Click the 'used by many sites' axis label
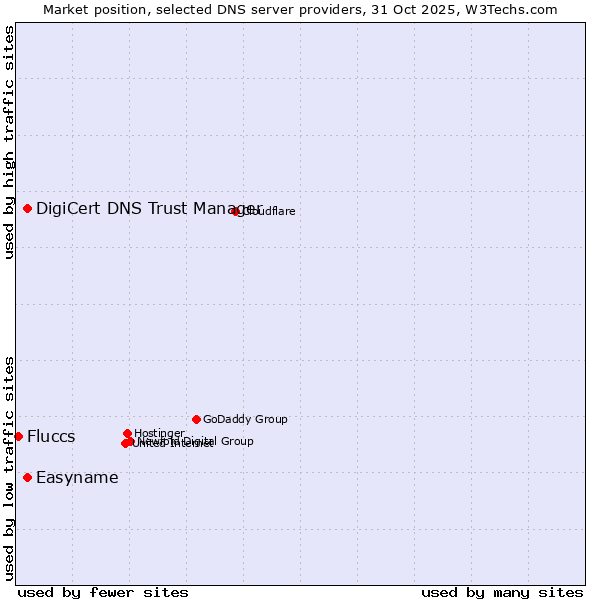 point(502,592)
